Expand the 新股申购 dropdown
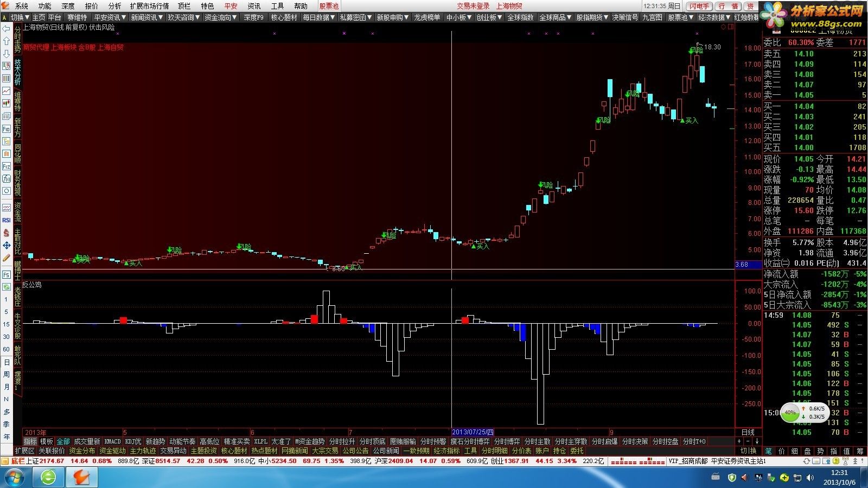 (x=393, y=17)
